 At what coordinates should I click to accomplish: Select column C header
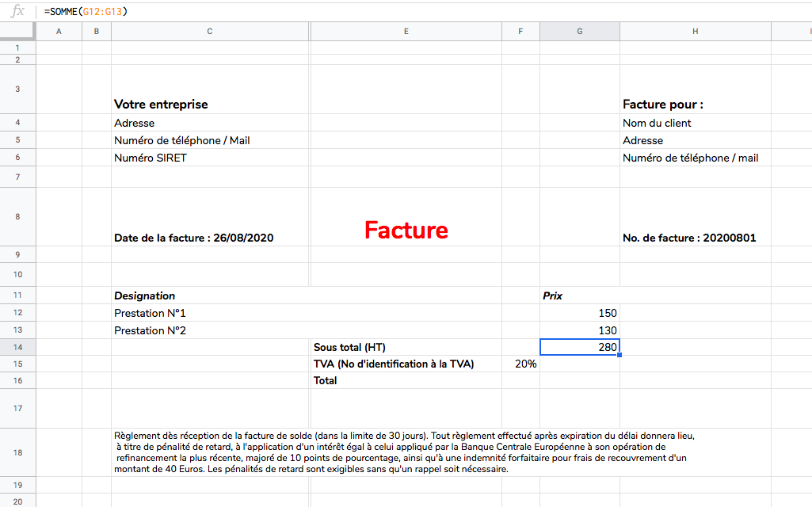pyautogui.click(x=209, y=31)
